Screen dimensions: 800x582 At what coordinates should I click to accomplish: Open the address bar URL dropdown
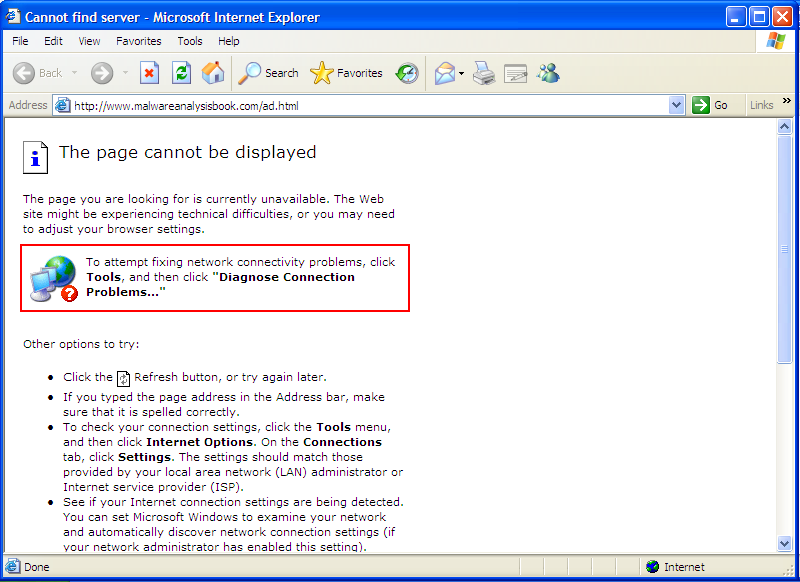pos(676,105)
